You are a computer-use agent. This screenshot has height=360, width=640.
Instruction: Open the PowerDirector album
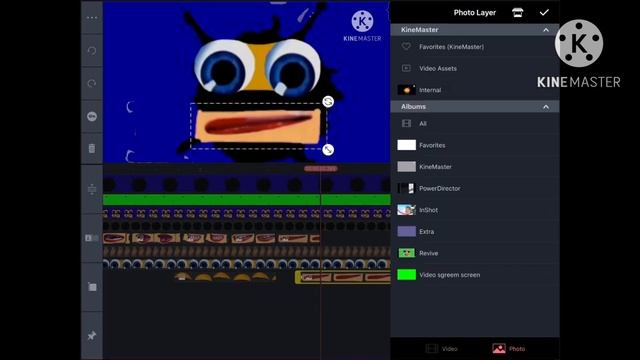475,188
